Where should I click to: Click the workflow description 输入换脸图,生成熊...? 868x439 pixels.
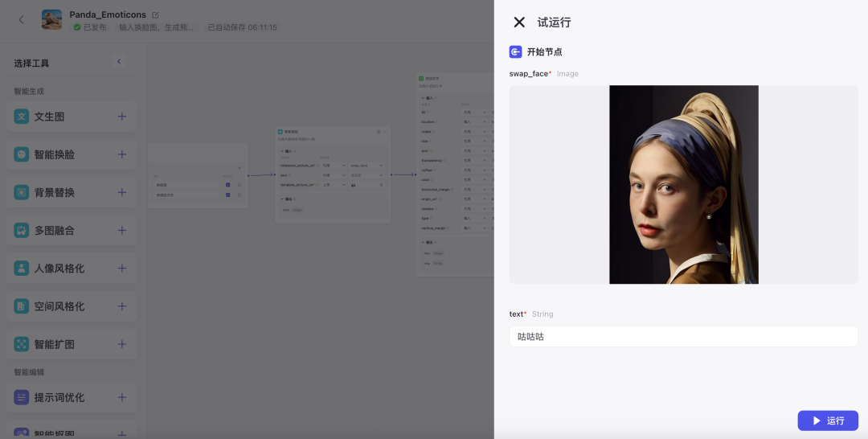coord(157,27)
